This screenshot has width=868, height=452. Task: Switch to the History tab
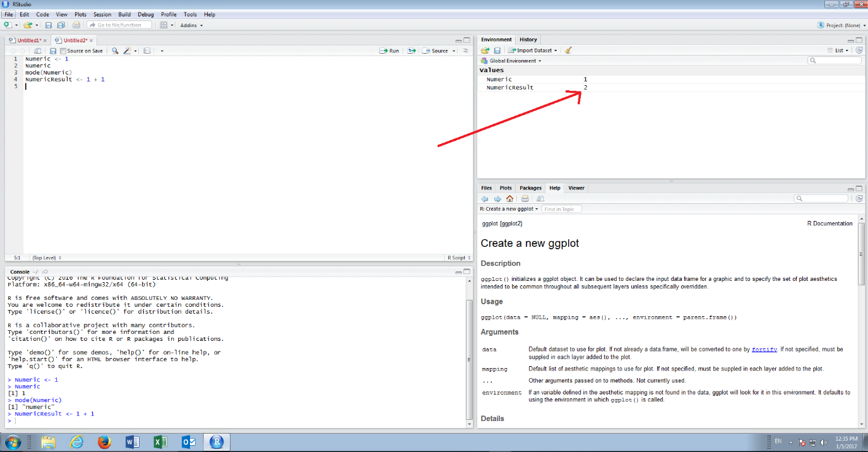coord(528,40)
